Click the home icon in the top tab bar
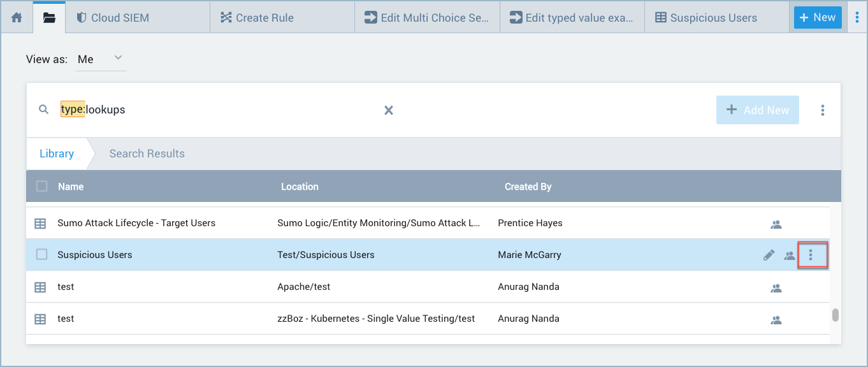 pos(16,17)
